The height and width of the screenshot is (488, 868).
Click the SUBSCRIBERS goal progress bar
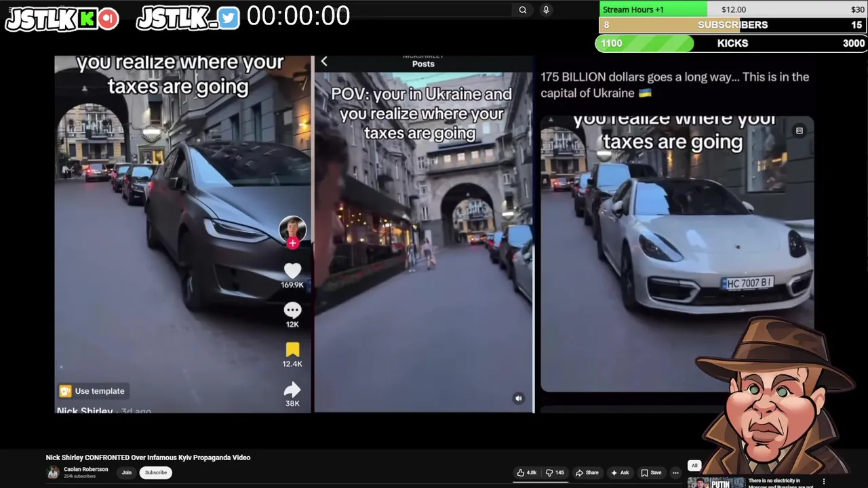pos(732,25)
